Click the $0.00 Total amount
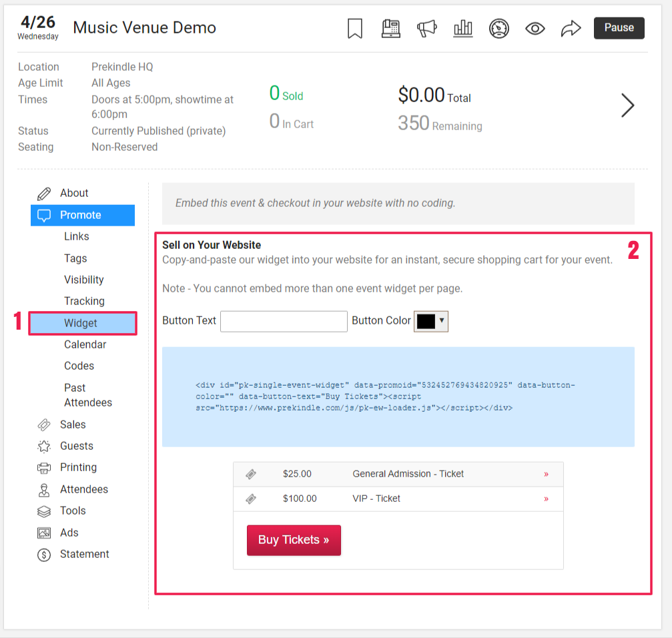672x638 pixels. [x=434, y=95]
